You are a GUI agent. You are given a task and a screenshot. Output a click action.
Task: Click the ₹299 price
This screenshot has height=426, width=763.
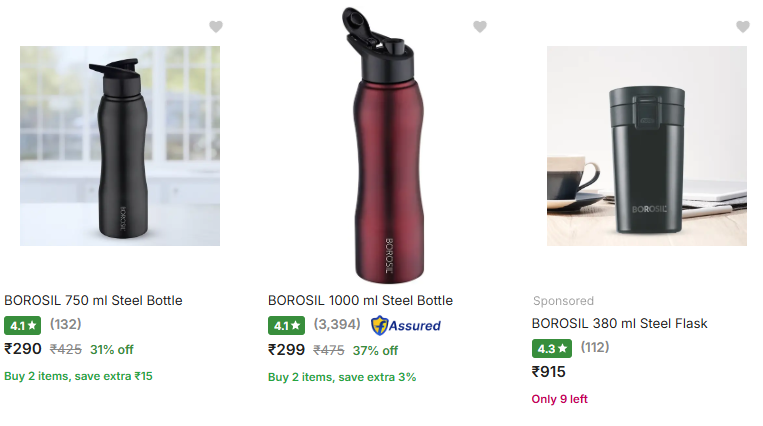[286, 349]
